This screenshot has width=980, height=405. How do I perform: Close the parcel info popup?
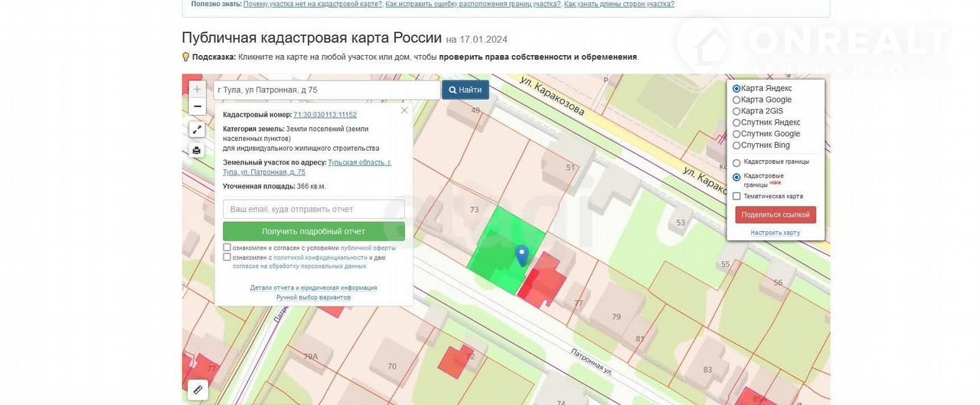[x=404, y=110]
